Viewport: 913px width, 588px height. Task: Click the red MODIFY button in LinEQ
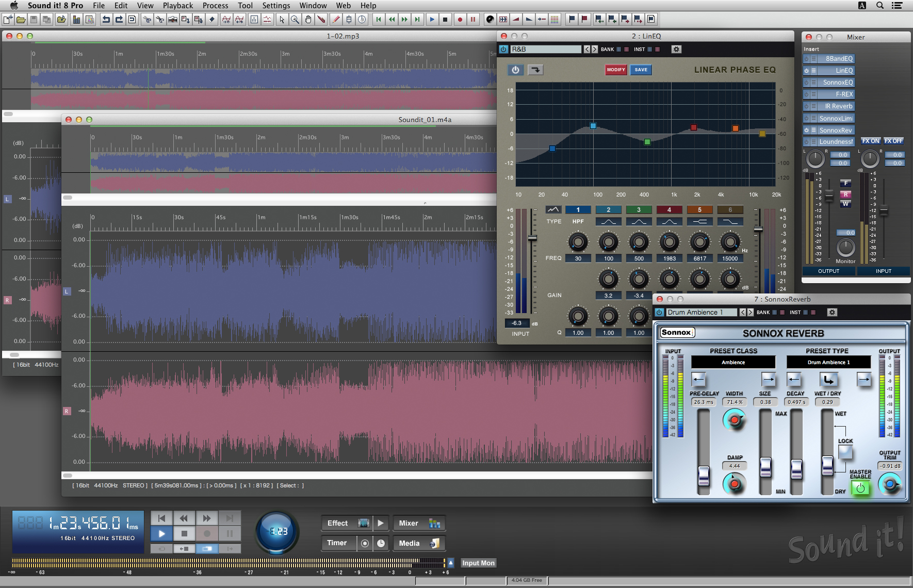click(x=616, y=70)
